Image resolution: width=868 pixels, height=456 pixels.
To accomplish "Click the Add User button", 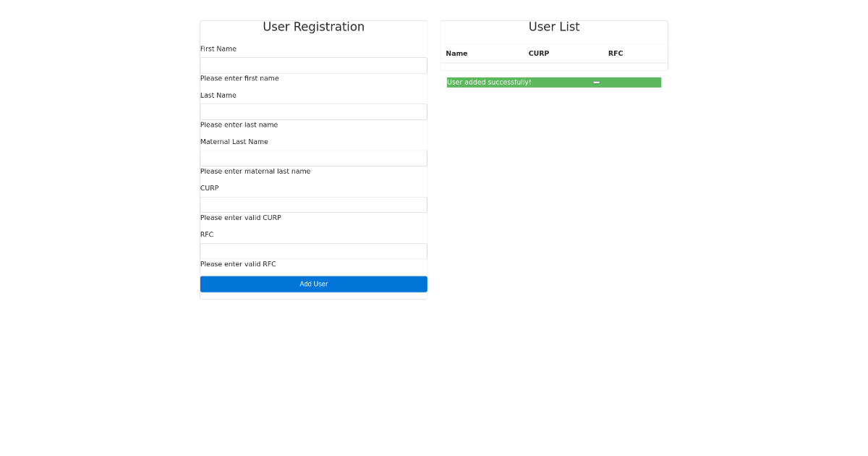I will coord(313,284).
